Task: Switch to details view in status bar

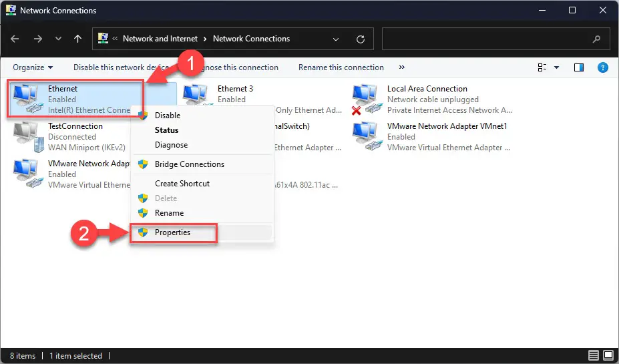Action: tap(594, 356)
